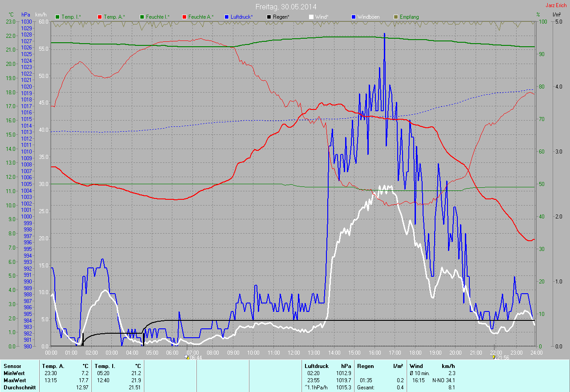Select the red Temp. A.* legend swatch

[x=100, y=17]
